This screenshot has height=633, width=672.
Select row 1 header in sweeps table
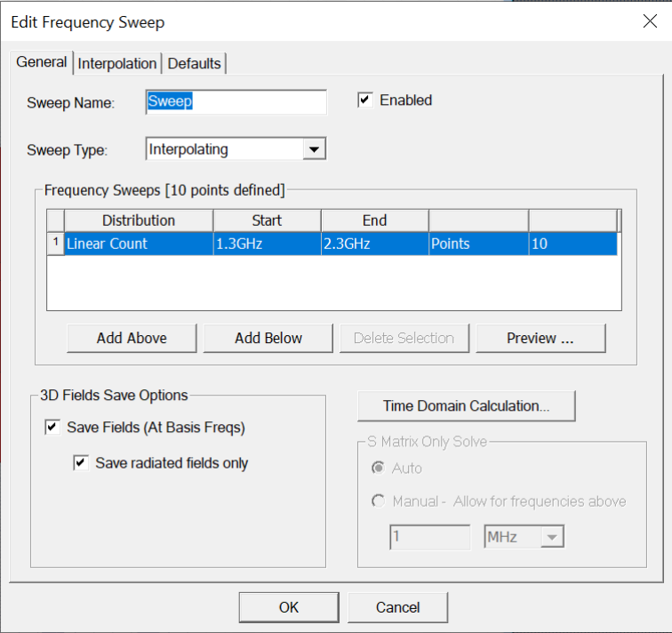tap(55, 244)
